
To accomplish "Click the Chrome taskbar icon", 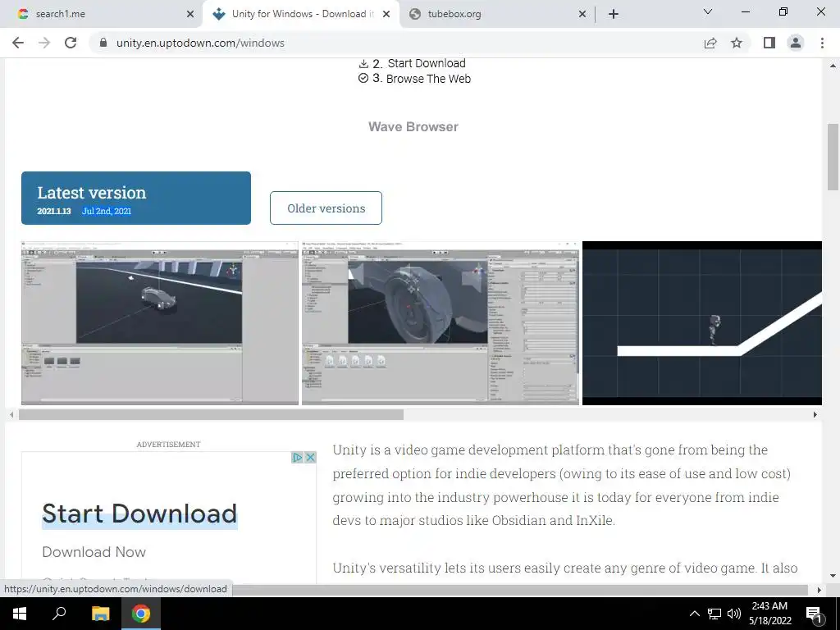I will tap(141, 614).
